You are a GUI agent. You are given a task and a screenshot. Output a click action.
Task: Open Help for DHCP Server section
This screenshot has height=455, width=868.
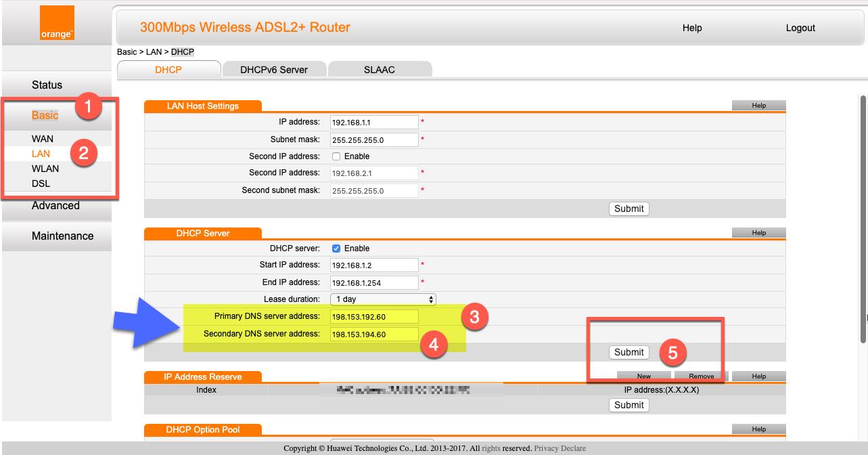[x=759, y=233]
